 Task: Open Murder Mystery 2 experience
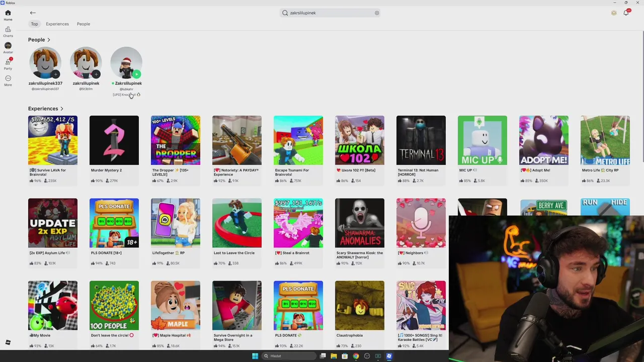(114, 140)
